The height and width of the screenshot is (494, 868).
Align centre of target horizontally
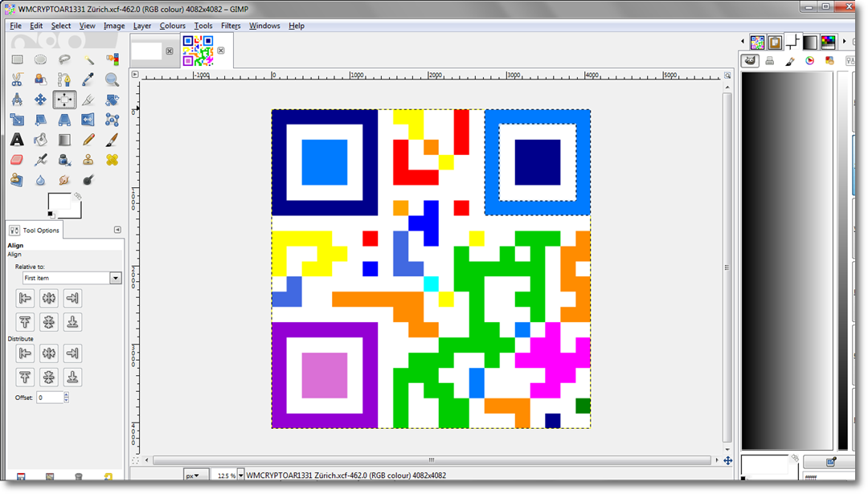tap(49, 298)
